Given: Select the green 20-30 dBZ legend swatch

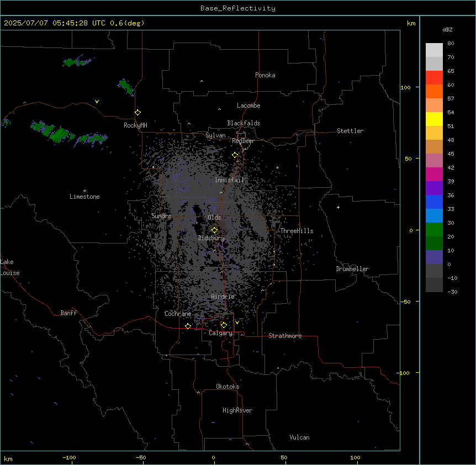Looking at the screenshot, I should [434, 230].
